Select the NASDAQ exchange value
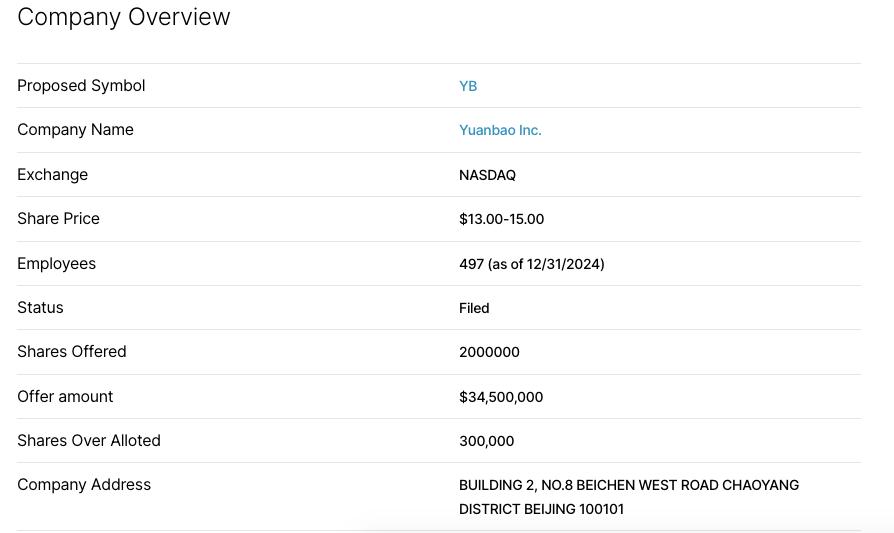894x533 pixels. point(487,175)
